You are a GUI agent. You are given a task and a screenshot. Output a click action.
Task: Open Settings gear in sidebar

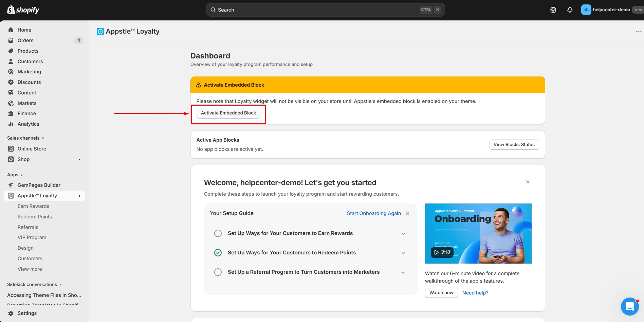click(x=11, y=313)
